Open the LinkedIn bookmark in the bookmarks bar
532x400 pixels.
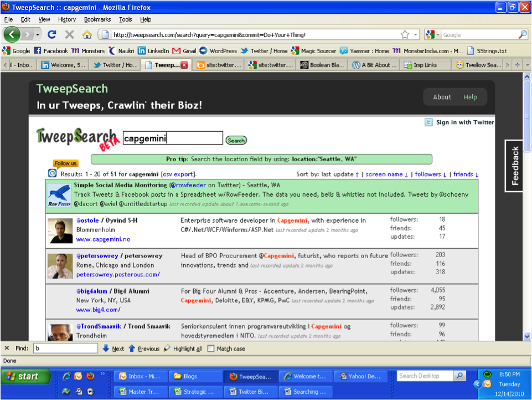coord(153,51)
